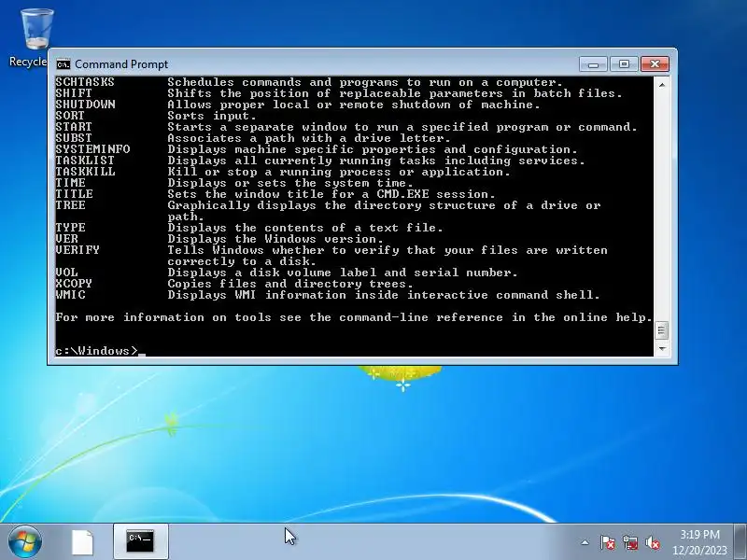Click the VERIFY command text
This screenshot has height=560, width=747.
[78, 250]
